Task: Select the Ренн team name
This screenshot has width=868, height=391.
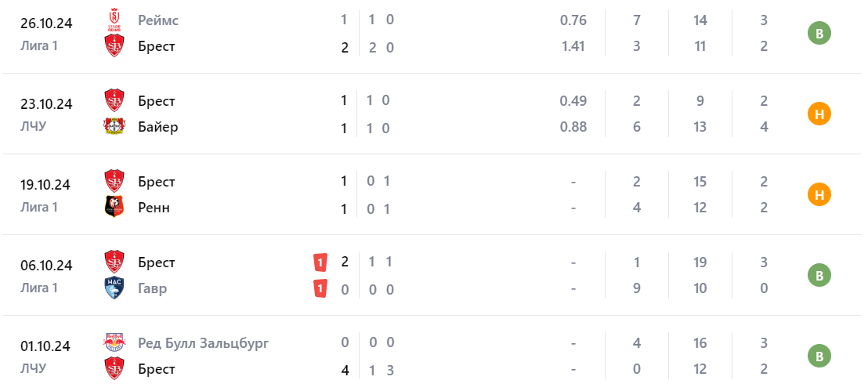Action: pyautogui.click(x=154, y=208)
